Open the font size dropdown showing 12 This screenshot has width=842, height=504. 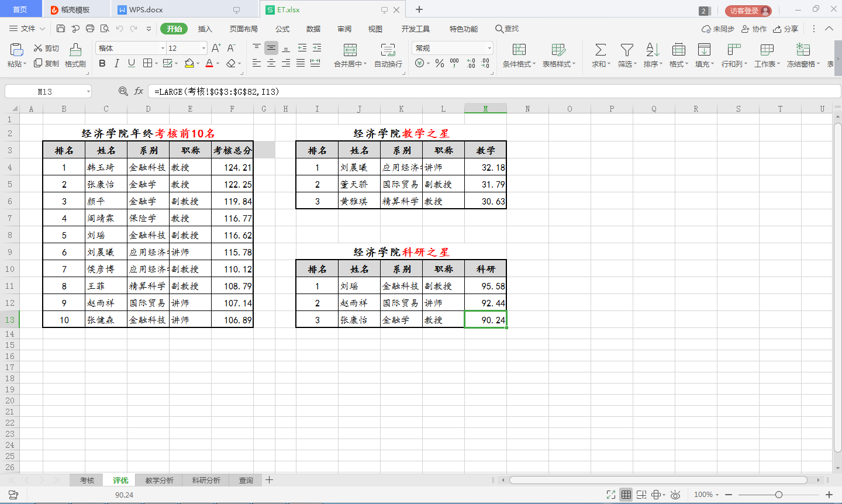203,48
